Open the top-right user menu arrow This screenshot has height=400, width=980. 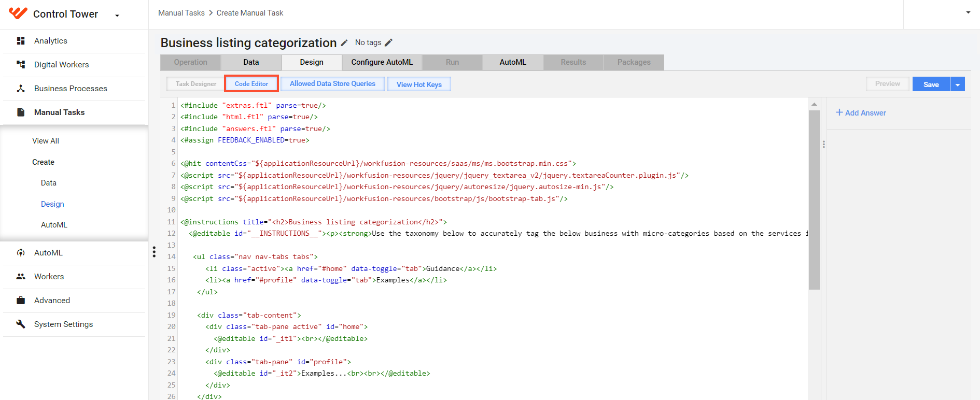(x=968, y=12)
